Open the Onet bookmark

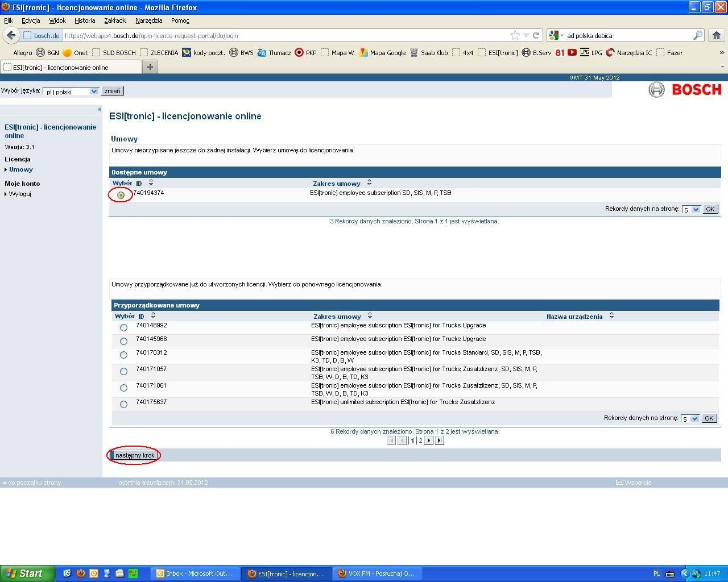[x=75, y=53]
